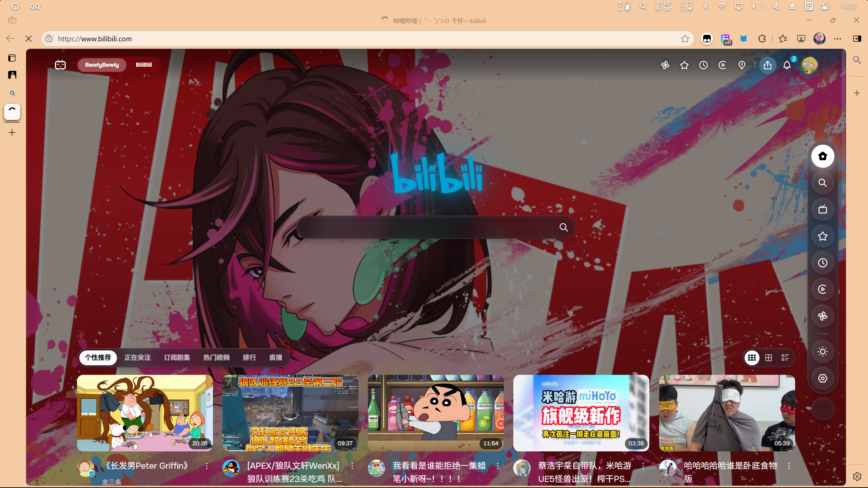
Task: Open more options for APEX 狼队 video
Action: (x=352, y=466)
